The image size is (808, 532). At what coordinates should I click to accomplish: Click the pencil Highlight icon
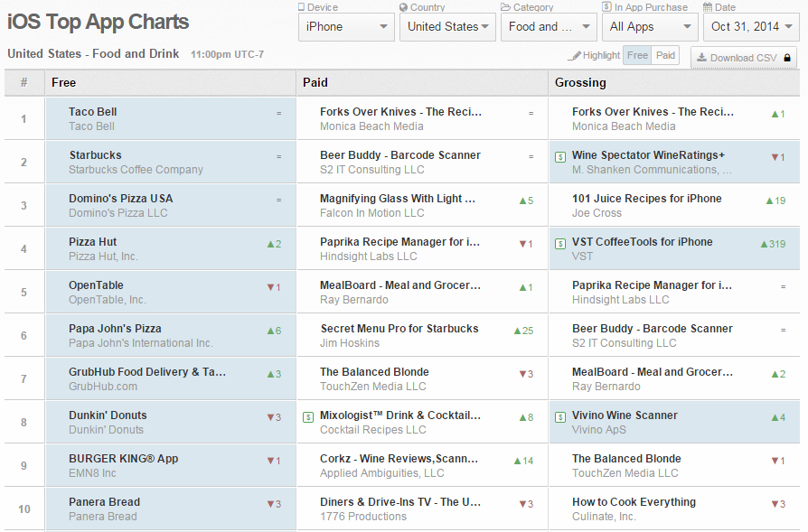576,56
